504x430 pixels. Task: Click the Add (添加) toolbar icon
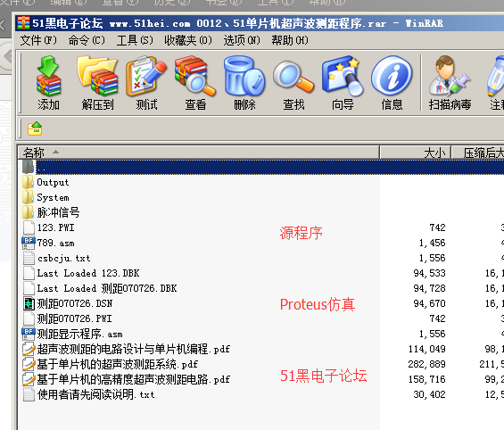click(x=48, y=76)
